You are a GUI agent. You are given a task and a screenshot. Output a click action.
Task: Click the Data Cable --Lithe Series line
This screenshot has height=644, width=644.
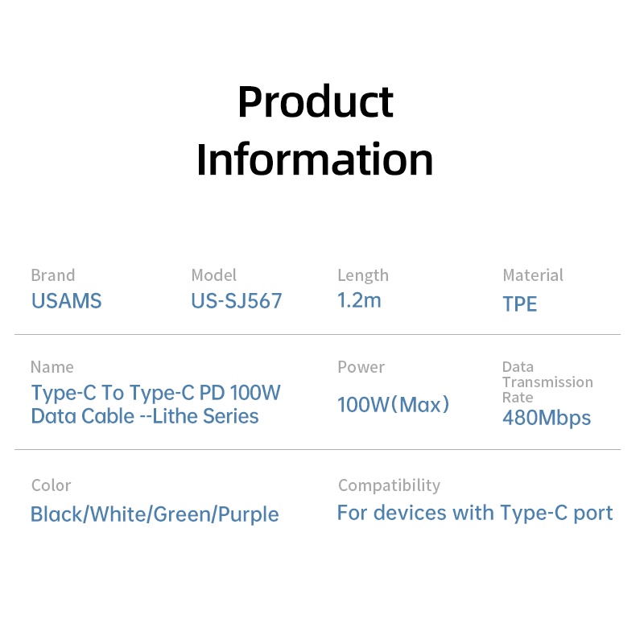(145, 416)
